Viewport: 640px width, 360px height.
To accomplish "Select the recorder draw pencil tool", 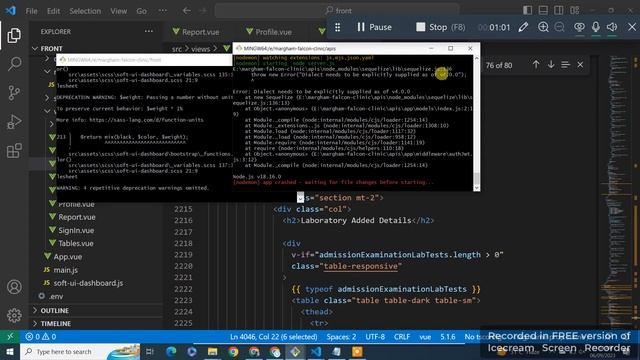I will click(x=523, y=27).
